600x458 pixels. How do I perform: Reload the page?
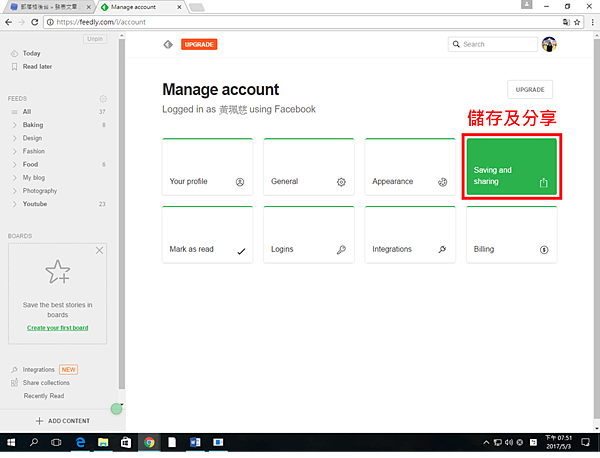34,22
